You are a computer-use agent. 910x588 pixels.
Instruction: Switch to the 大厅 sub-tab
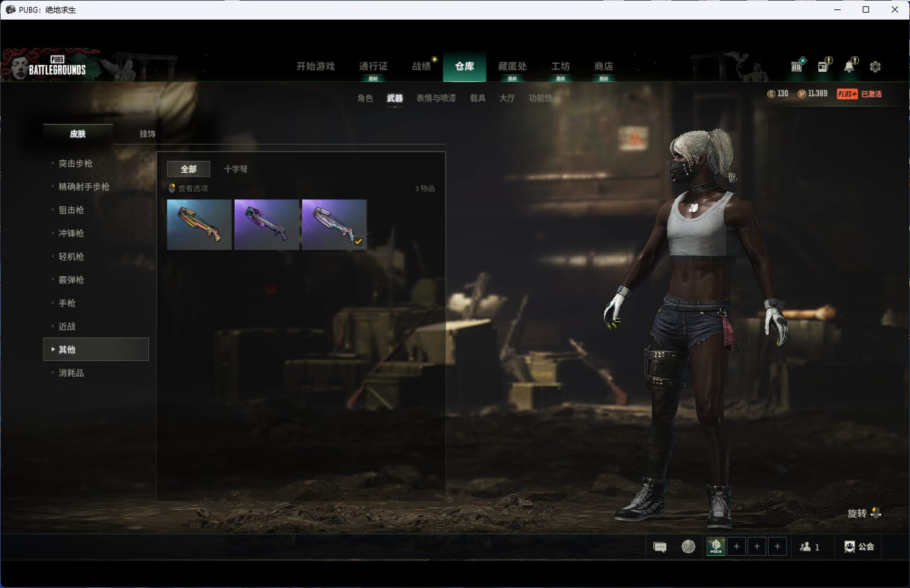507,98
